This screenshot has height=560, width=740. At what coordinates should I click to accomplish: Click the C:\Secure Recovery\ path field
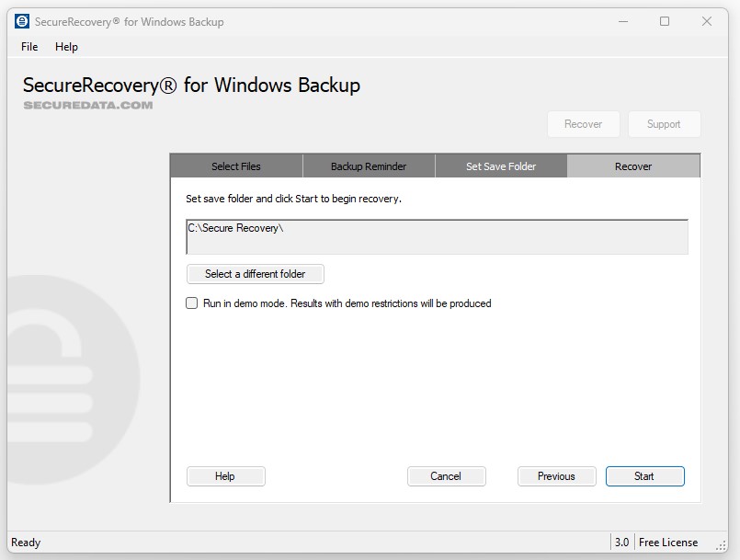pos(437,236)
